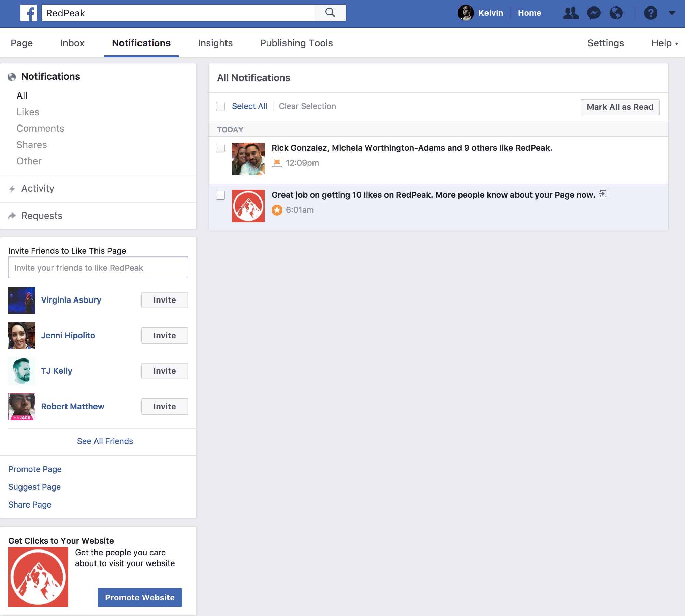The height and width of the screenshot is (616, 685).
Task: Open the RedPeak logo notification thumbnail
Action: tap(248, 206)
